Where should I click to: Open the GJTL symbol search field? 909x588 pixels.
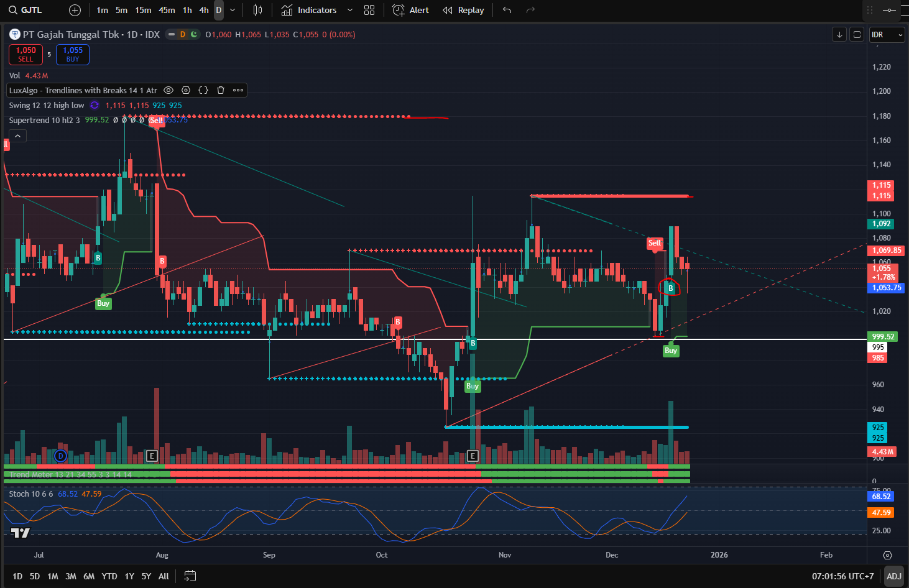pyautogui.click(x=25, y=10)
